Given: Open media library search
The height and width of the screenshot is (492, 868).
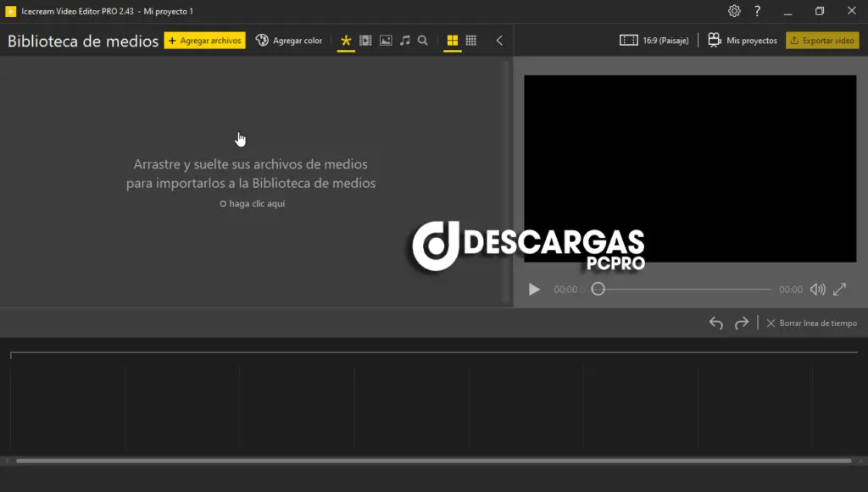Looking at the screenshot, I should (x=423, y=41).
